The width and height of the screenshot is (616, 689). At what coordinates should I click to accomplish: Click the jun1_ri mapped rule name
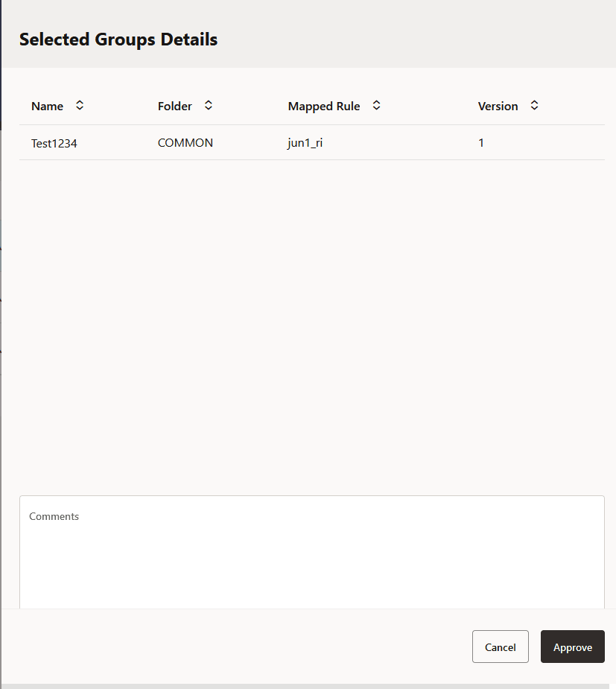[305, 142]
